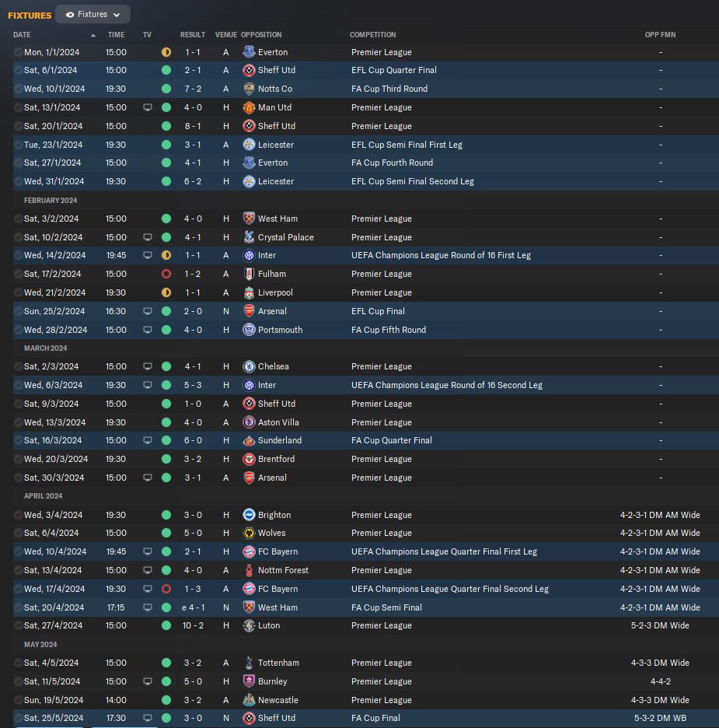
Task: Click the Newcastle club badge
Action: [x=249, y=700]
